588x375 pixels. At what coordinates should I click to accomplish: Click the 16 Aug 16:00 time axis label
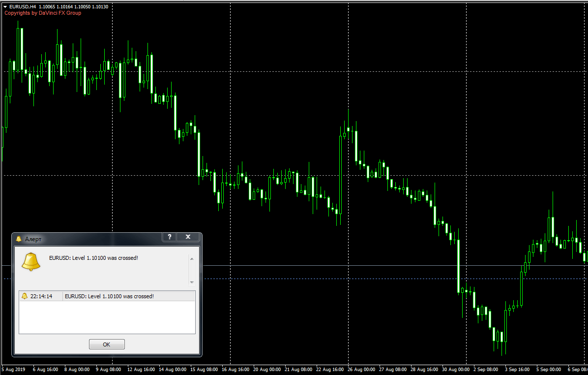click(x=235, y=370)
